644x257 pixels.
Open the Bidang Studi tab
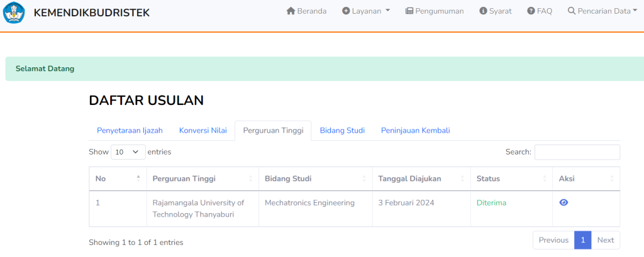click(342, 131)
